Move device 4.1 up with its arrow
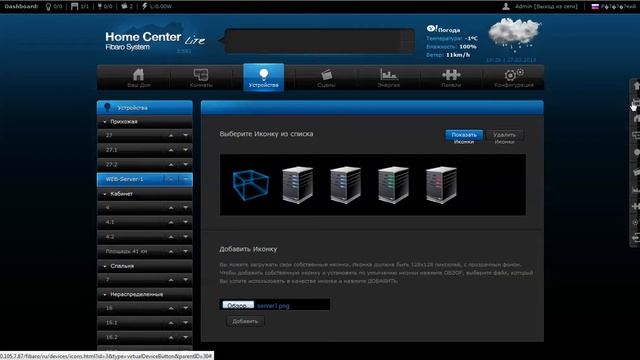 pyautogui.click(x=171, y=222)
